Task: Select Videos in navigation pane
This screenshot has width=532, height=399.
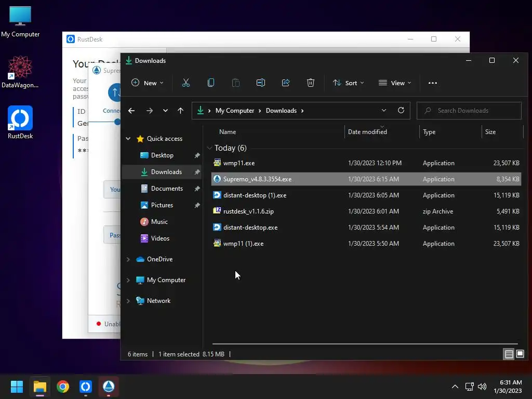Action: [162, 238]
